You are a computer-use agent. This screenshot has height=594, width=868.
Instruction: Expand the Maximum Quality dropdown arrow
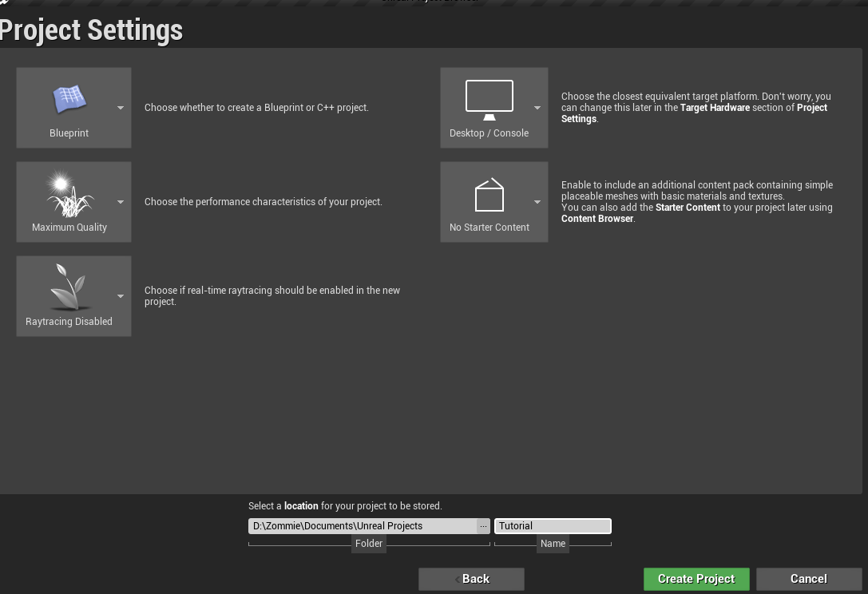tap(121, 202)
